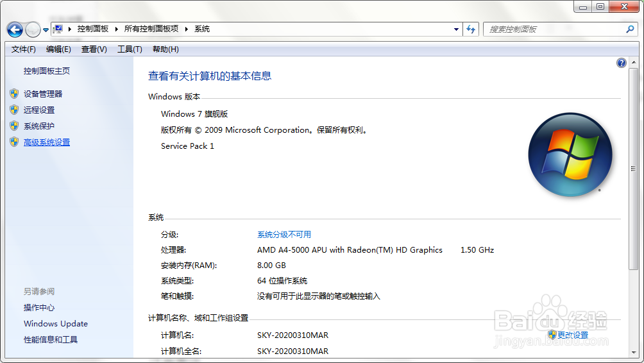Click the 1.50 GHz text
The width and height of the screenshot is (644, 363).
477,249
